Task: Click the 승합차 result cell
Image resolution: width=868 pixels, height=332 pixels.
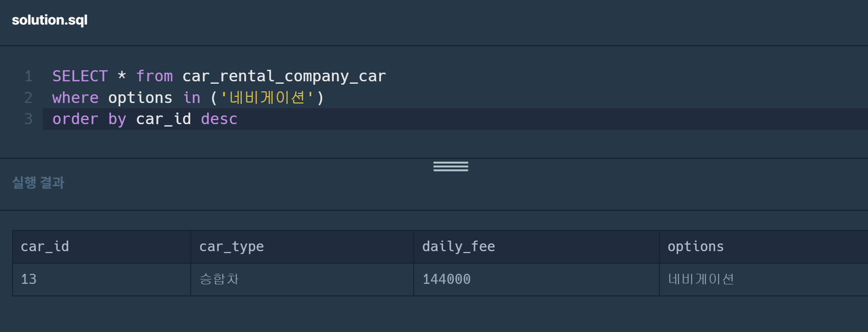Action: click(x=219, y=280)
